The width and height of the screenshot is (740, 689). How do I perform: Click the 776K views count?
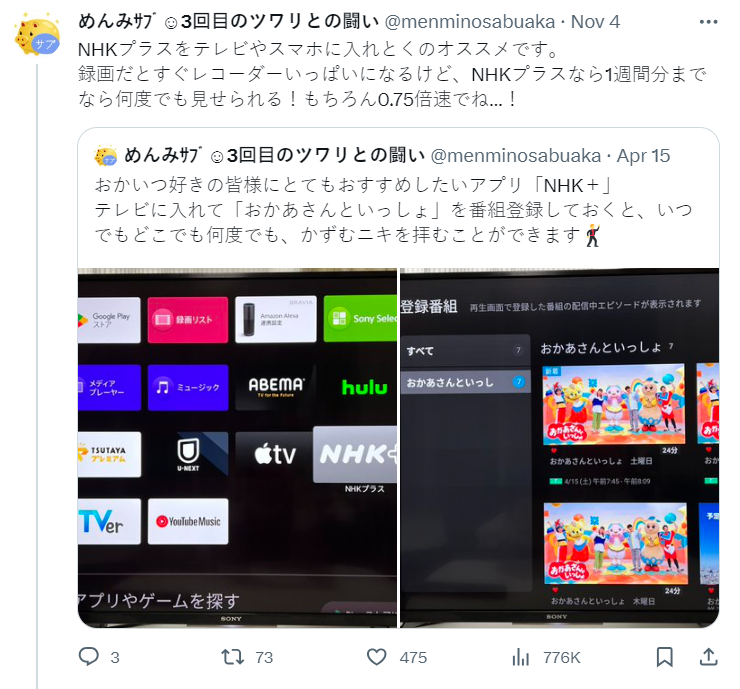click(x=561, y=657)
